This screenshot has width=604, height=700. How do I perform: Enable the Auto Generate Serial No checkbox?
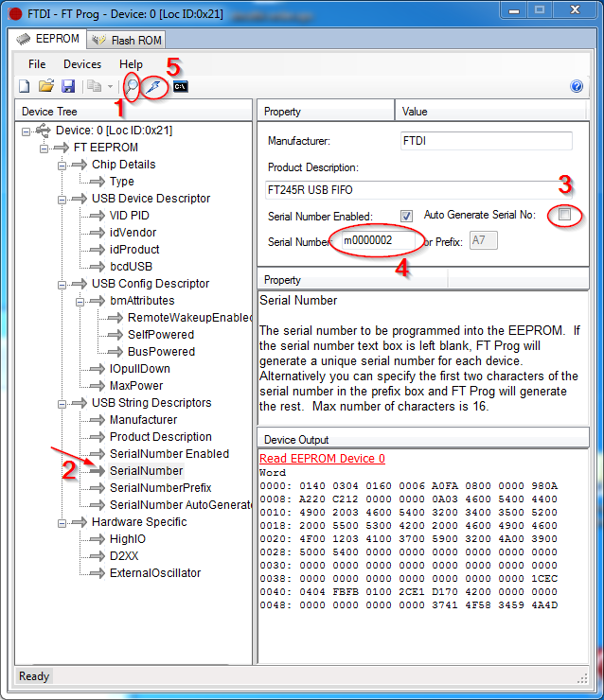pos(564,215)
